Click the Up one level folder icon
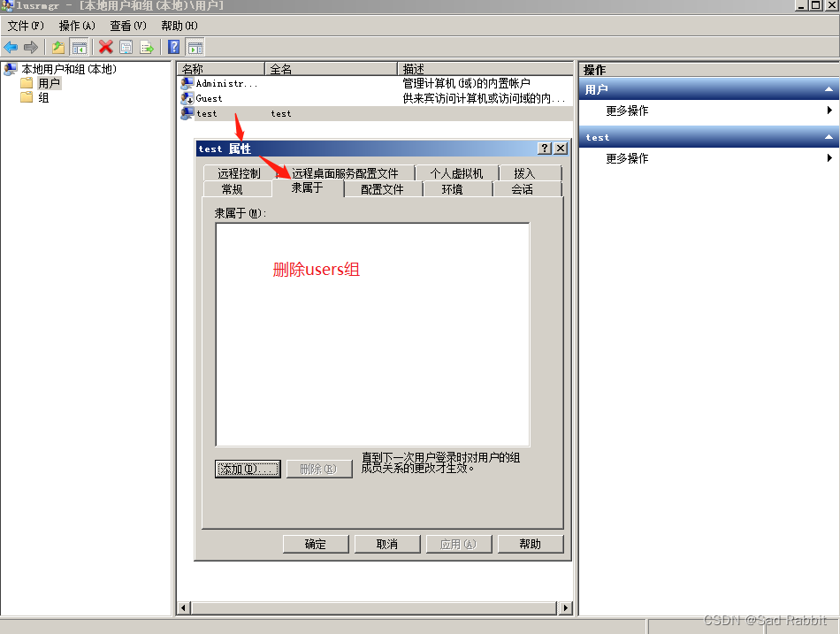840x634 pixels. point(58,48)
